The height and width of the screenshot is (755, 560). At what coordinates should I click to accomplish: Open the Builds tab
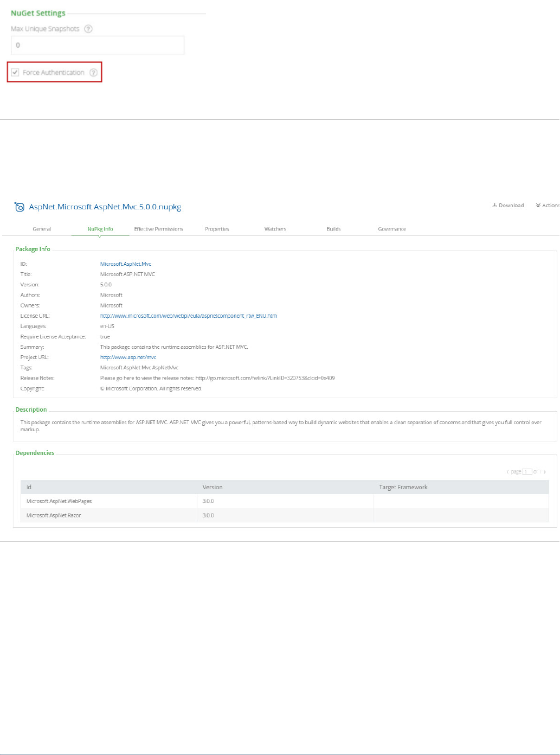coord(333,229)
